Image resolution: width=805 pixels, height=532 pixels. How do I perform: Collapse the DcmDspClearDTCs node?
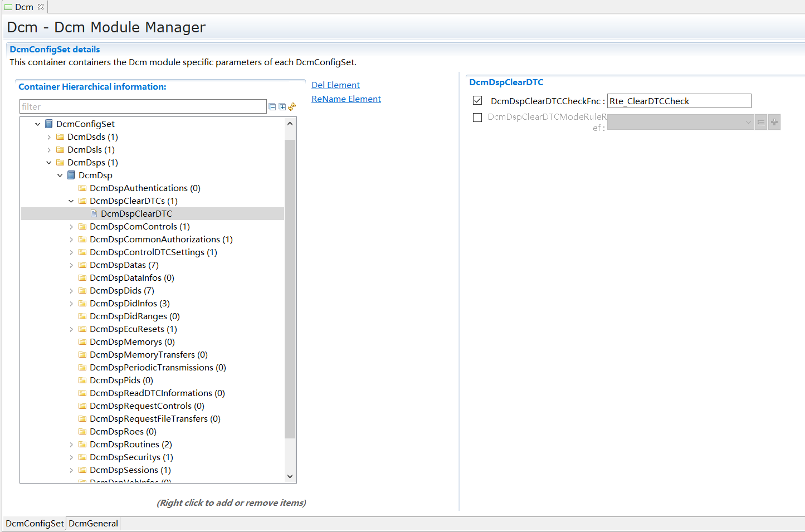tap(71, 201)
